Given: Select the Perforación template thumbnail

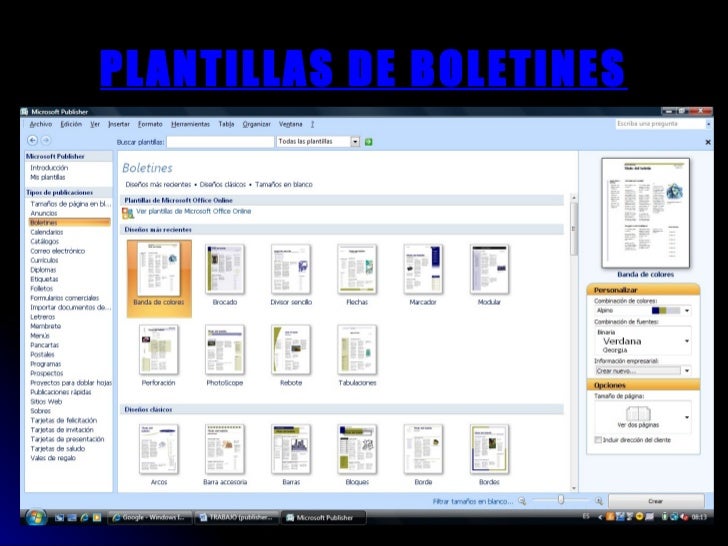Looking at the screenshot, I should (x=159, y=350).
